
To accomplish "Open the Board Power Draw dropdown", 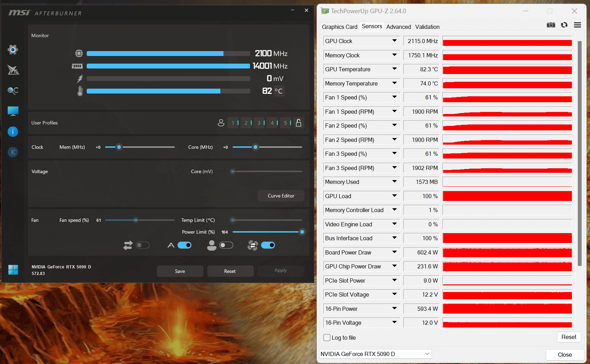I will [x=394, y=252].
